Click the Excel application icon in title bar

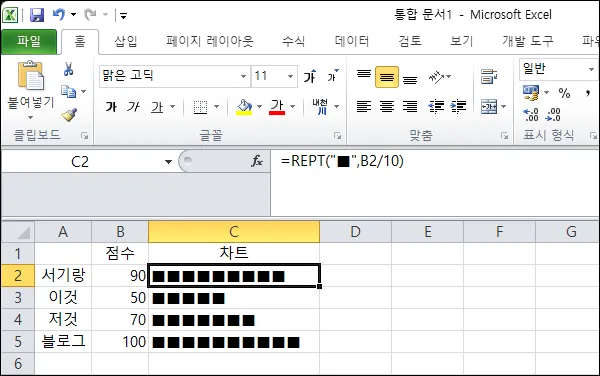click(x=10, y=15)
